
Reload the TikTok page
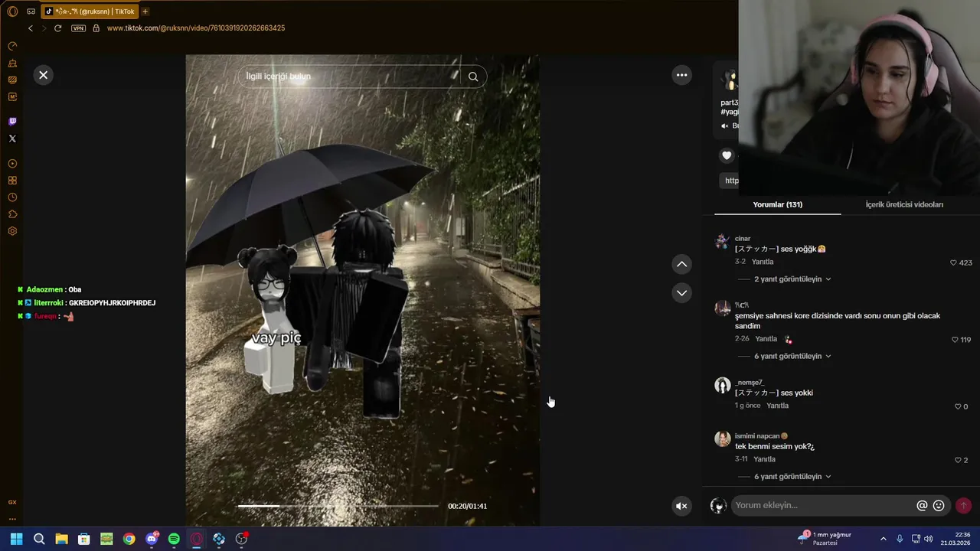57,28
